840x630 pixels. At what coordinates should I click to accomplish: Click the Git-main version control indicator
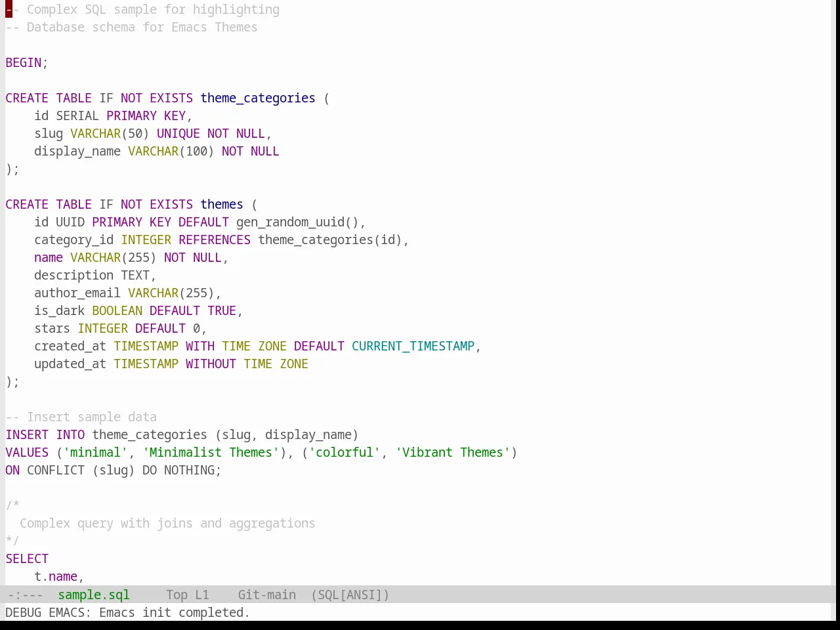[267, 595]
